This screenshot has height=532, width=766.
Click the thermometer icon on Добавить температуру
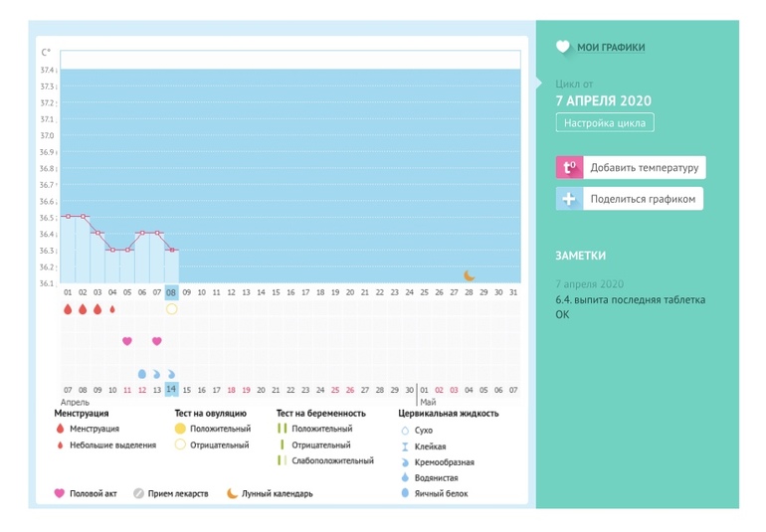coord(569,167)
